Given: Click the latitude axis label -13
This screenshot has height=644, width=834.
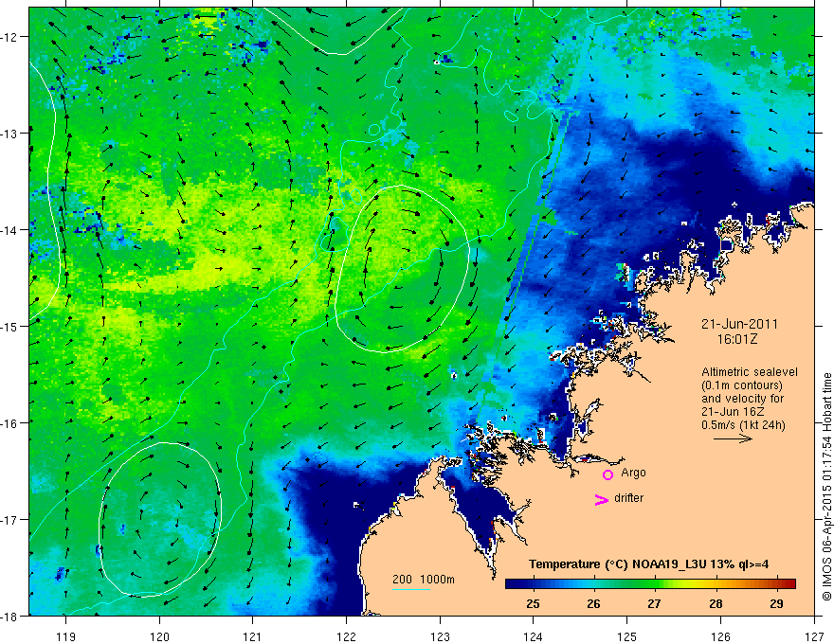Looking at the screenshot, I should [x=10, y=134].
